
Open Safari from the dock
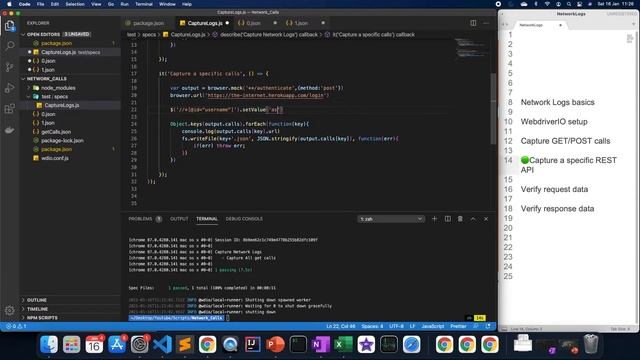tap(411, 344)
